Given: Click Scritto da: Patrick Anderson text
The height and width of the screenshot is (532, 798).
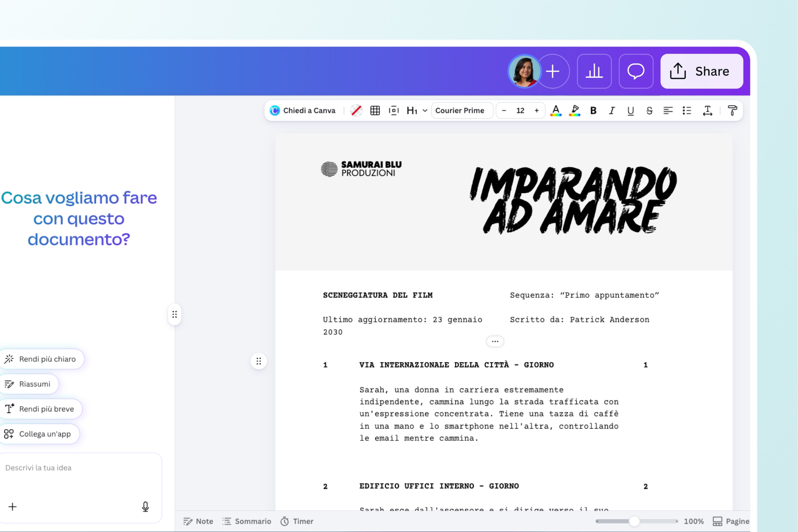Looking at the screenshot, I should (x=579, y=320).
